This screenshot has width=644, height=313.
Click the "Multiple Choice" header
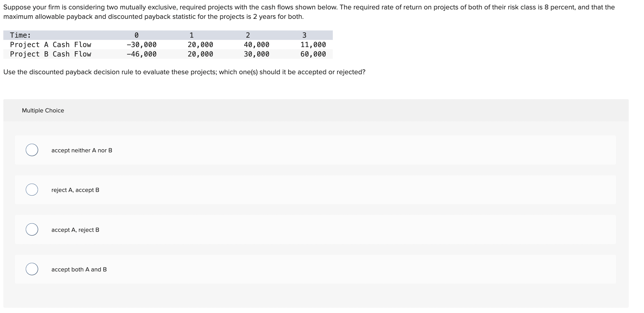pyautogui.click(x=43, y=110)
